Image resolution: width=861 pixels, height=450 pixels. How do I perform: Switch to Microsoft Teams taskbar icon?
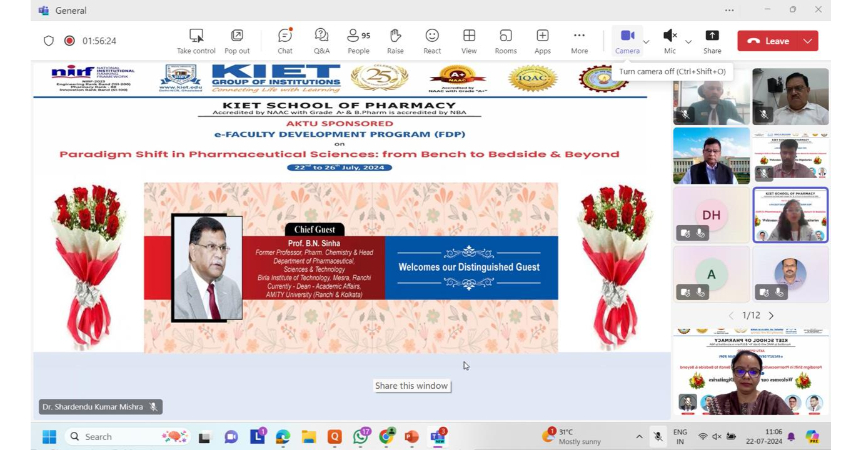[438, 436]
